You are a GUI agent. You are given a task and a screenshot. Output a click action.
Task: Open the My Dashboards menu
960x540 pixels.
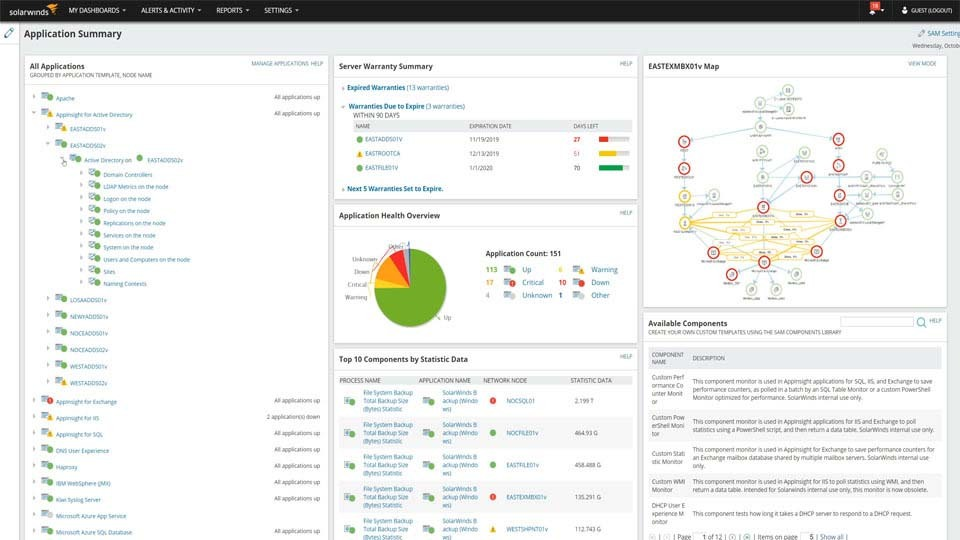pyautogui.click(x=97, y=10)
